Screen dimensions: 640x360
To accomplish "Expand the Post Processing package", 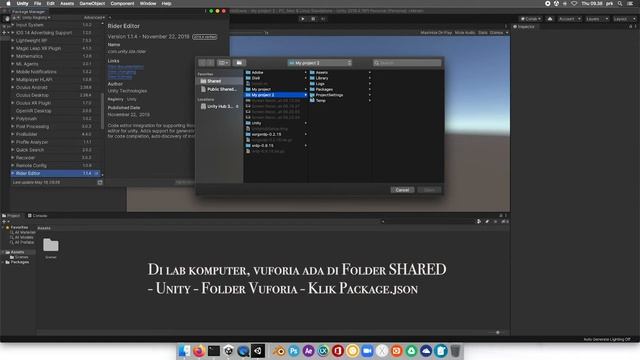I will point(13,126).
